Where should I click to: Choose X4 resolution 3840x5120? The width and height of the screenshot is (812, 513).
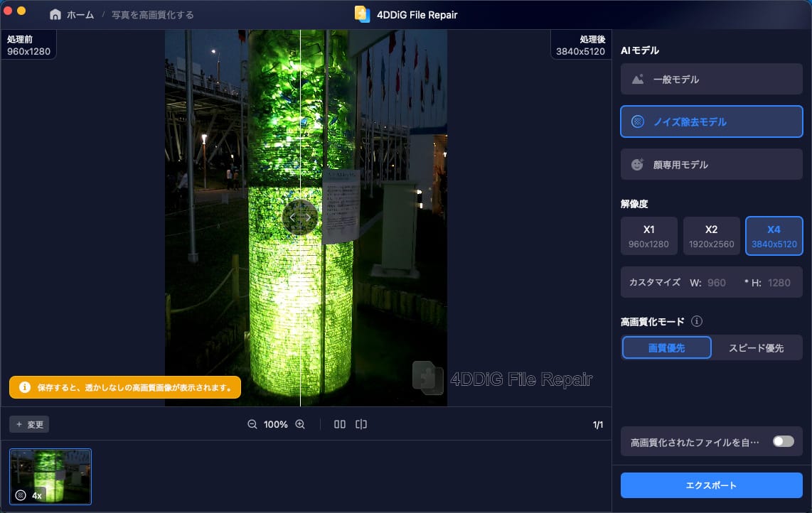(x=774, y=237)
